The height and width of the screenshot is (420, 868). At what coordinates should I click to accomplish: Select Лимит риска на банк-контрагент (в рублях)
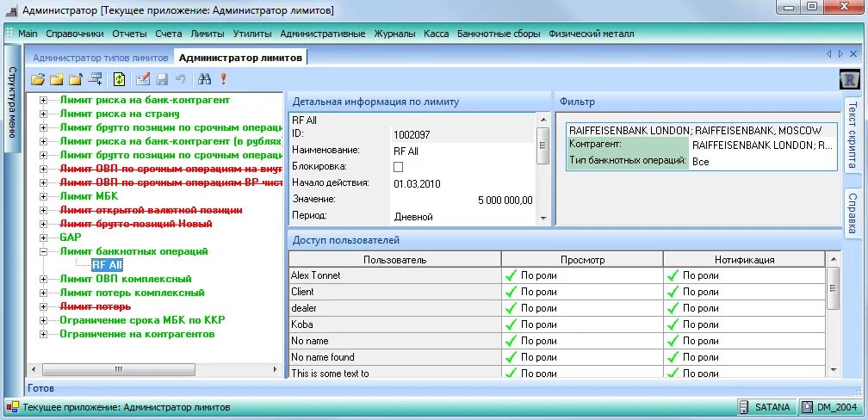(x=171, y=142)
